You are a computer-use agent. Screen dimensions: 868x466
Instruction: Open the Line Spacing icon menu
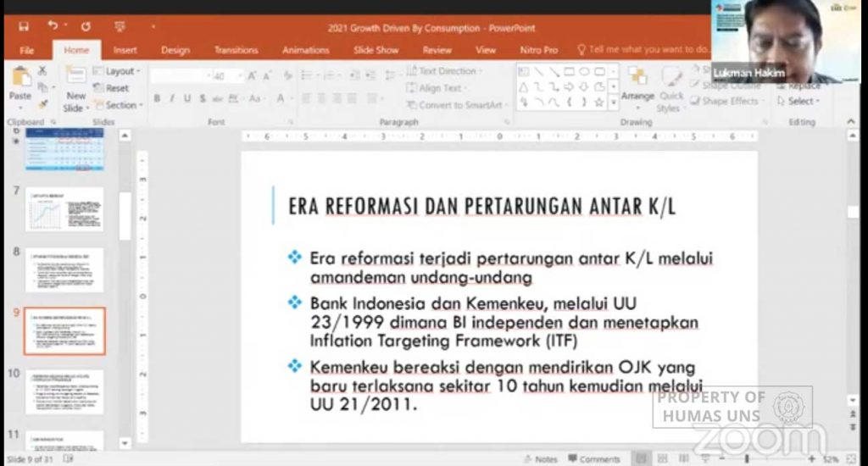coord(391,75)
